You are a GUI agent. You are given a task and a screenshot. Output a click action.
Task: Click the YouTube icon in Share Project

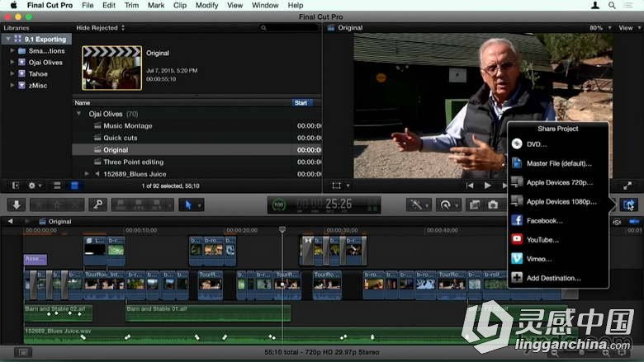(x=517, y=239)
